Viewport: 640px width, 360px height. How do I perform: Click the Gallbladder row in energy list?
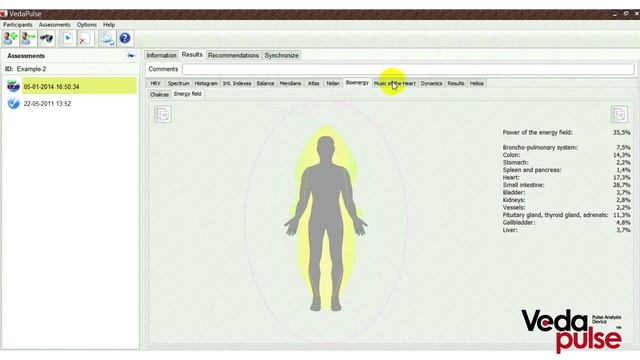(567, 222)
